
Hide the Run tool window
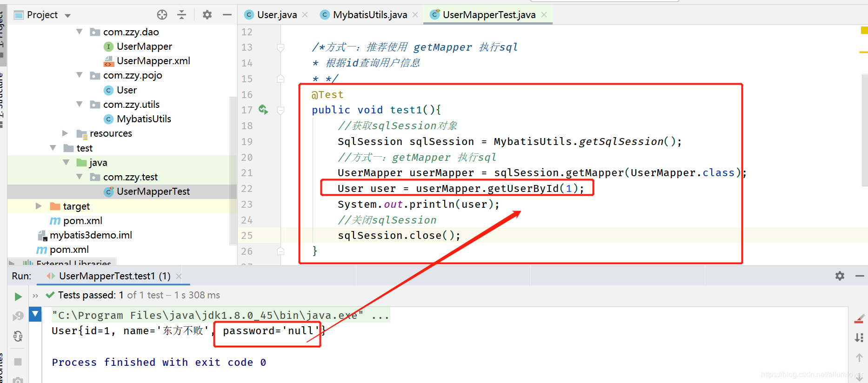pyautogui.click(x=860, y=276)
